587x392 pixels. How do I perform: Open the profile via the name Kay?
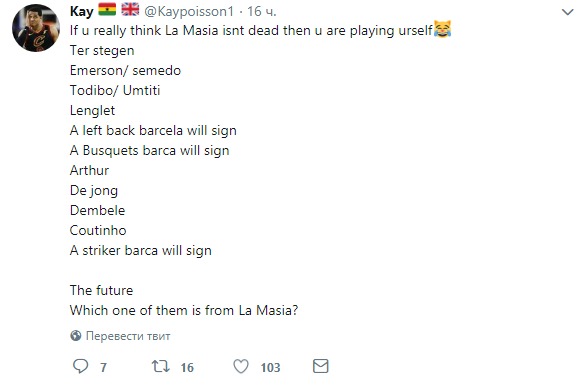81,11
